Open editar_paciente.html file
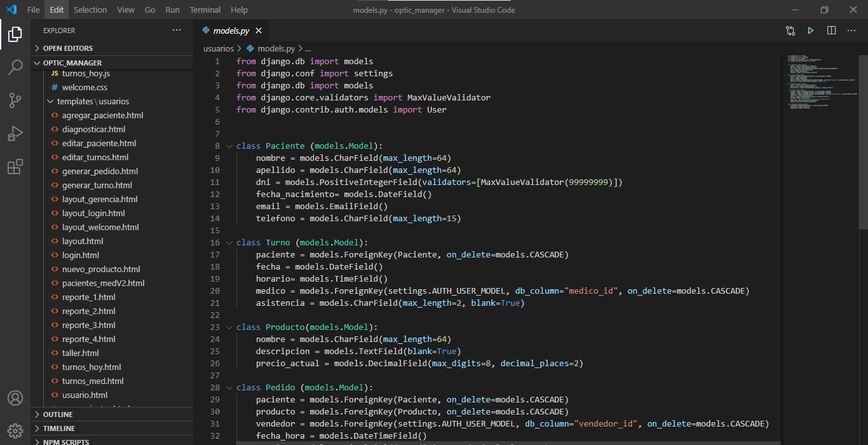The height and width of the screenshot is (445, 868). 99,144
